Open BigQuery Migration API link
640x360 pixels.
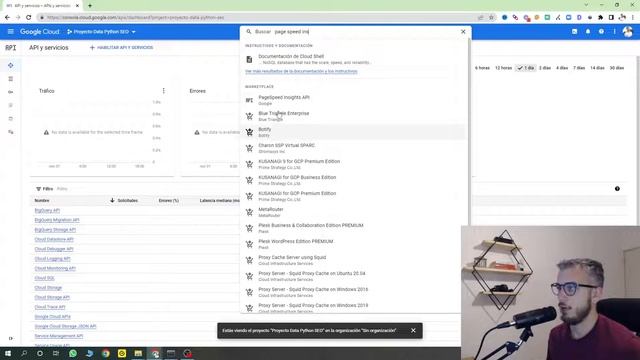57,220
